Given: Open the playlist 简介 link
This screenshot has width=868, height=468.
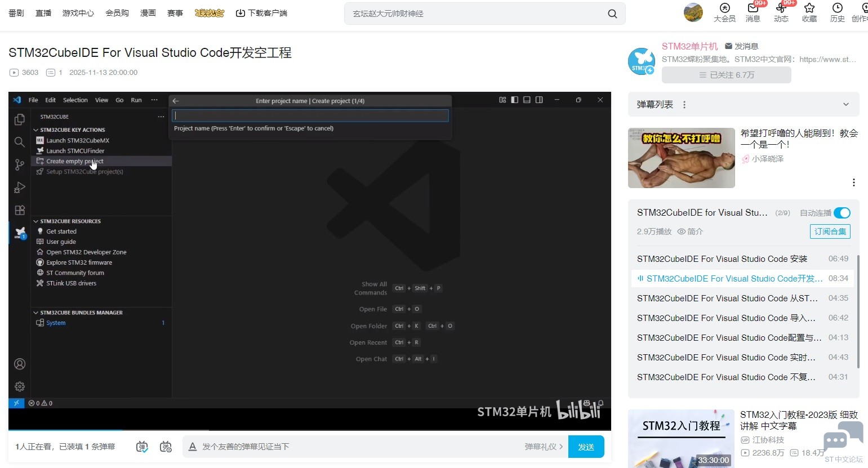Looking at the screenshot, I should [690, 231].
